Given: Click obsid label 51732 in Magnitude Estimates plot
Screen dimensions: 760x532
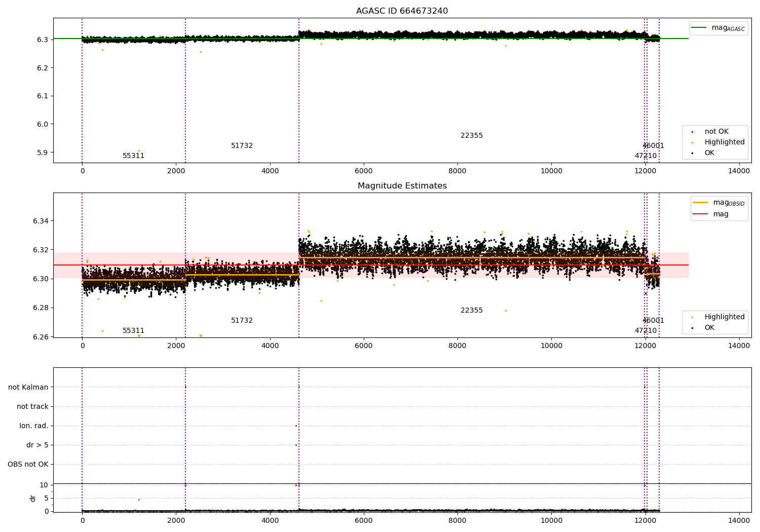Looking at the screenshot, I should pyautogui.click(x=242, y=321).
